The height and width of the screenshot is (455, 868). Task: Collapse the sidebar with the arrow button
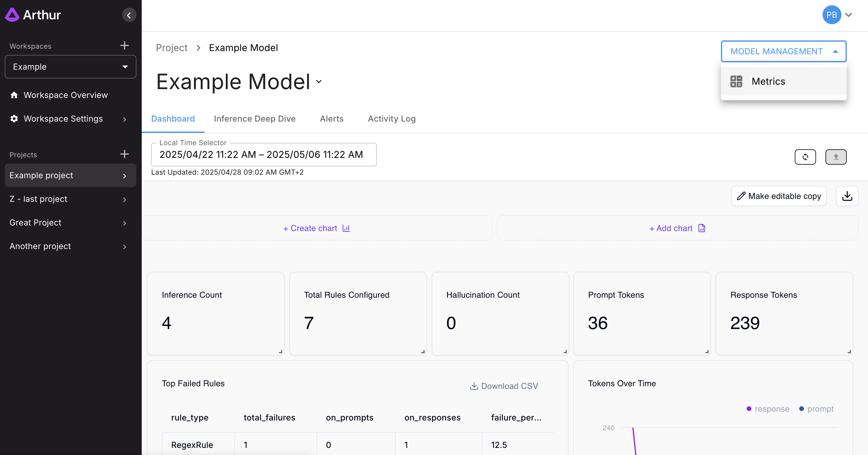click(x=129, y=15)
